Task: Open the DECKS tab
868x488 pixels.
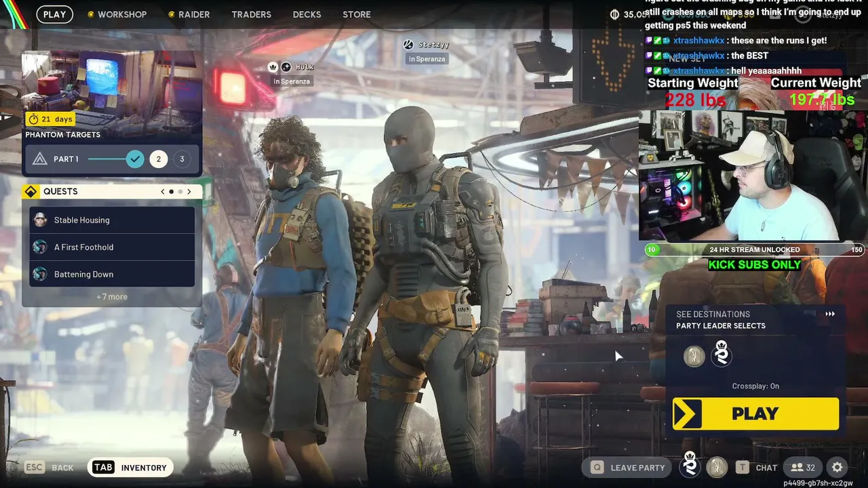Action: click(x=307, y=14)
